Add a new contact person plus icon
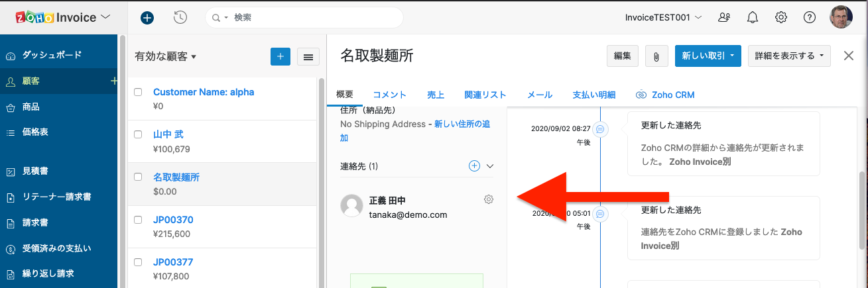This screenshot has width=868, height=288. (474, 166)
